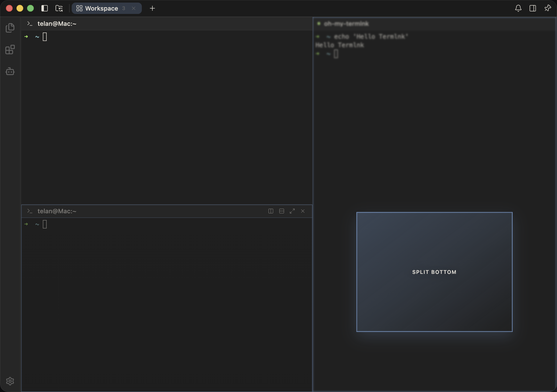The height and width of the screenshot is (392, 557).
Task: Click terminal icon of bottom pane header
Action: tap(30, 211)
